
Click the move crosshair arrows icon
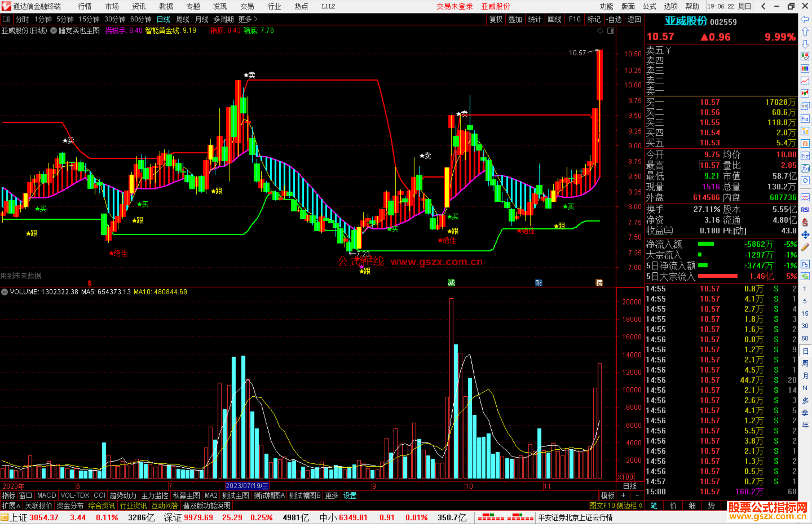tap(805, 235)
